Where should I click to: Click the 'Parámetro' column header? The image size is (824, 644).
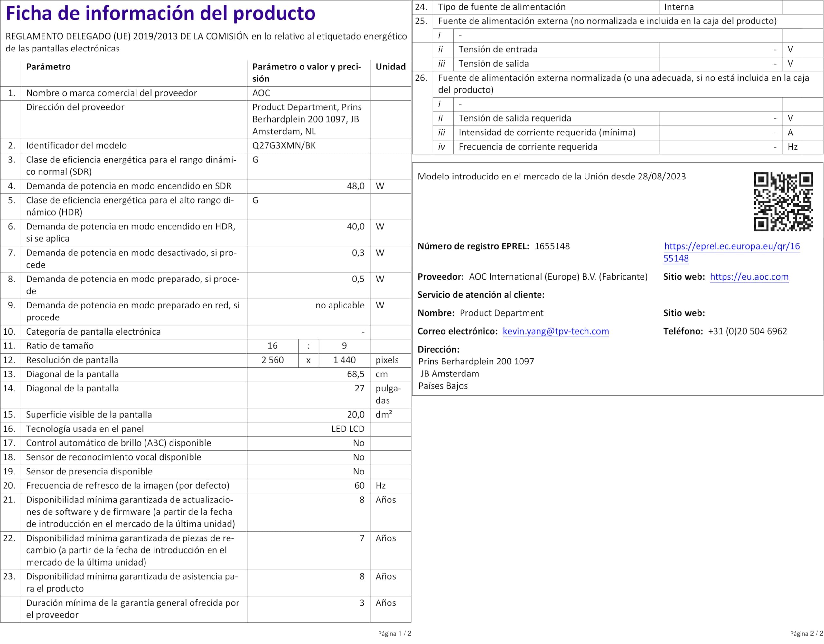click(48, 67)
